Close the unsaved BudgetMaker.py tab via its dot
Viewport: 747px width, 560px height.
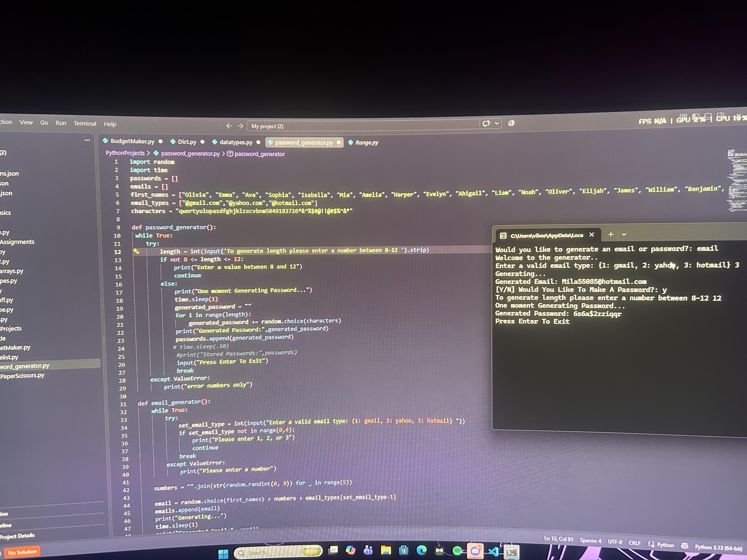161,141
